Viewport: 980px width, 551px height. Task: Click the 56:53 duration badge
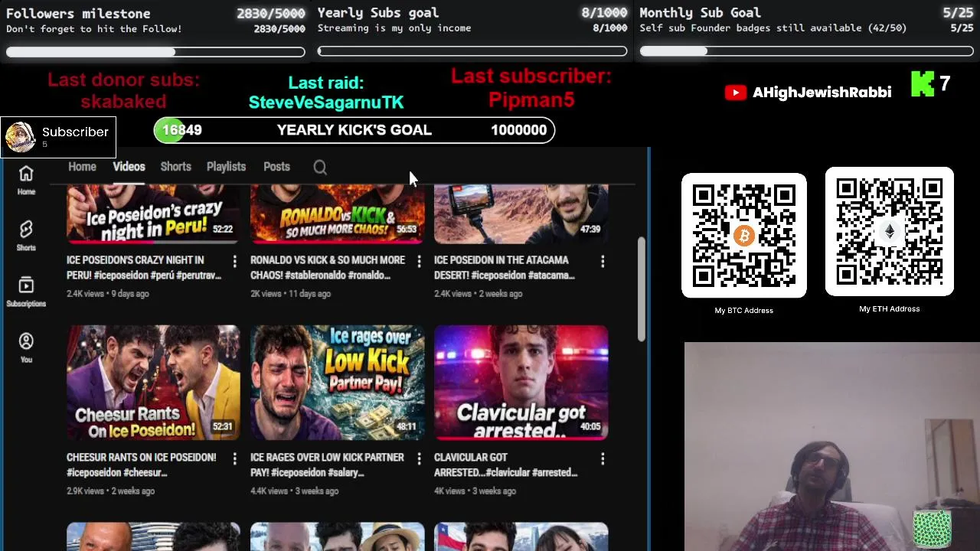(407, 230)
